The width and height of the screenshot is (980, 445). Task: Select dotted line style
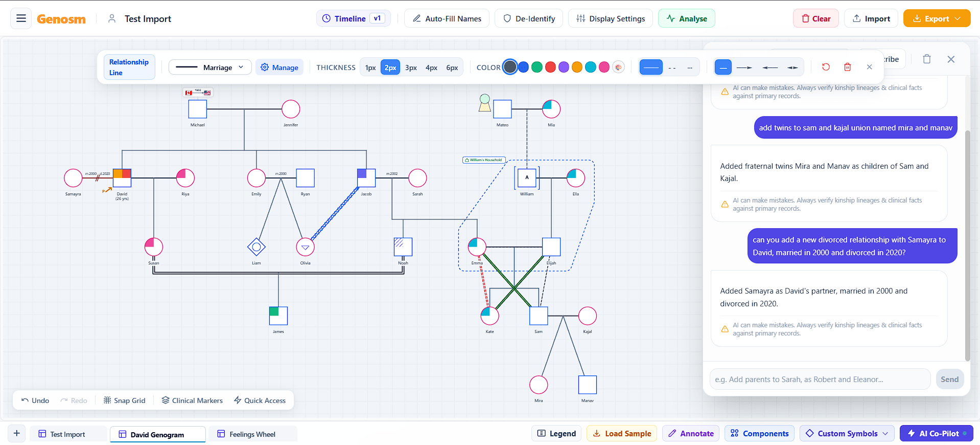tap(690, 67)
